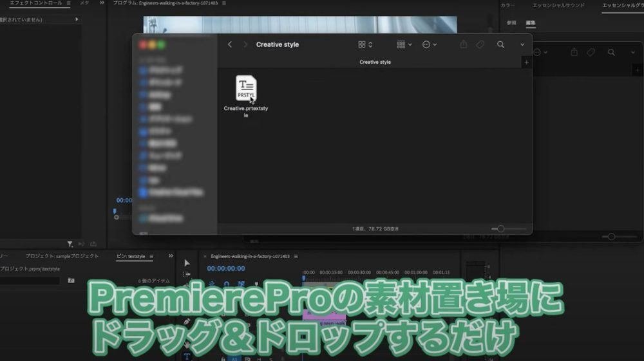Click the project panel search field

click(x=30, y=281)
